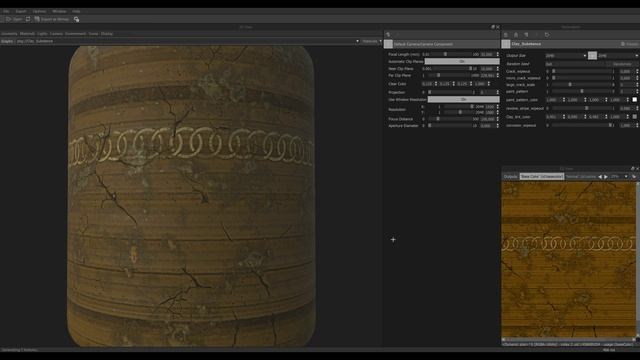
Task: Click the first icon in the Clay_Substance parameters toolbar
Action: [505, 35]
